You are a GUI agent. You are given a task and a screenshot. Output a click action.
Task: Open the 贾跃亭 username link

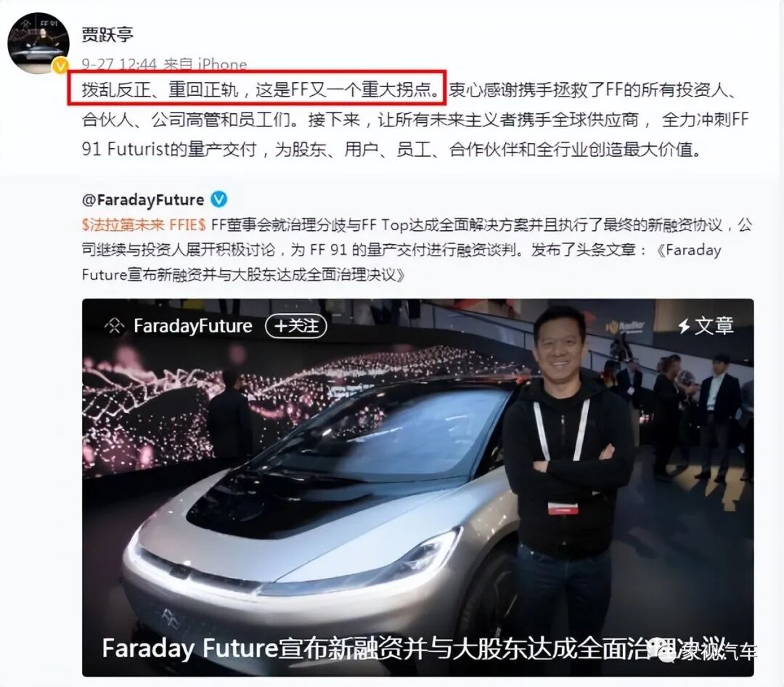(x=107, y=35)
